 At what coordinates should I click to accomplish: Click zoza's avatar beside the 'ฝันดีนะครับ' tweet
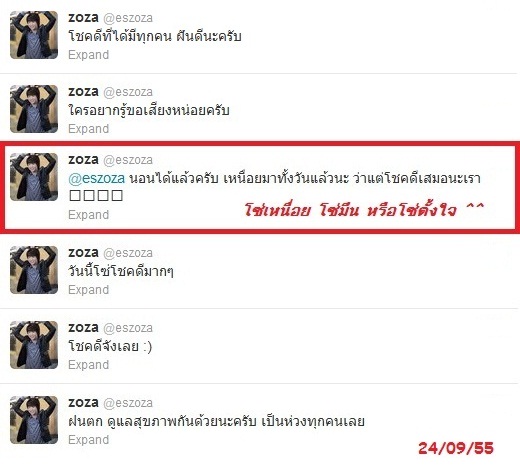click(x=34, y=35)
